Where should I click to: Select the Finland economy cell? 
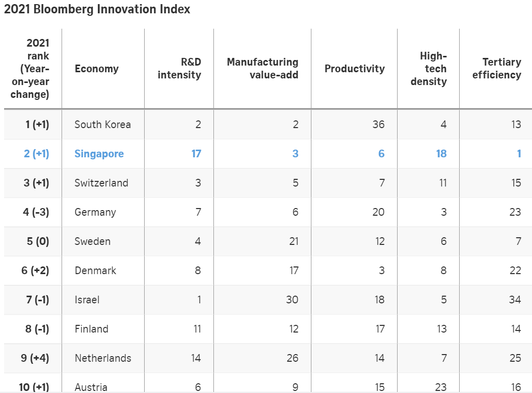tap(91, 329)
